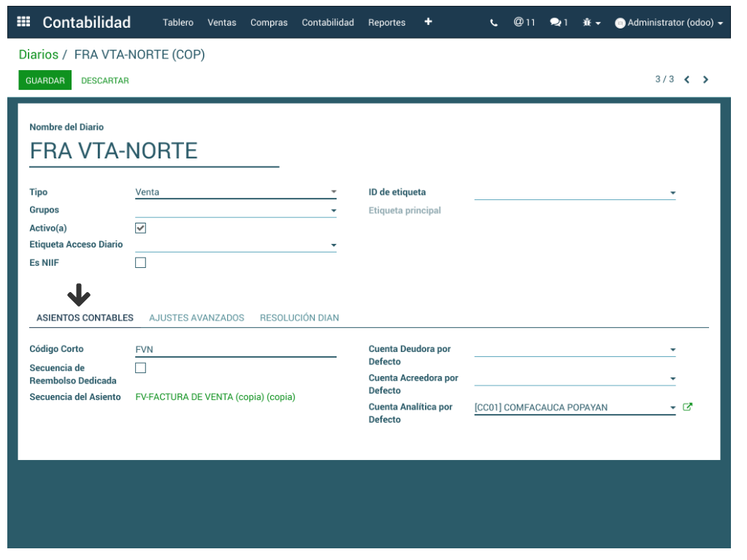Open the Resolución DIAN tab
Viewport: 747px width, 560px height.
(x=299, y=318)
